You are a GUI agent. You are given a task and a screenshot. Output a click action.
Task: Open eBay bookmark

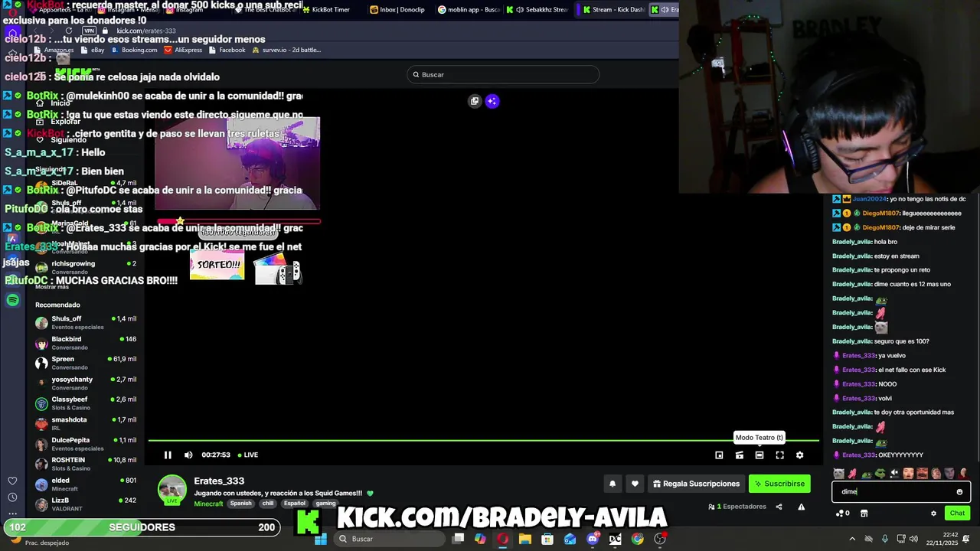pos(92,50)
